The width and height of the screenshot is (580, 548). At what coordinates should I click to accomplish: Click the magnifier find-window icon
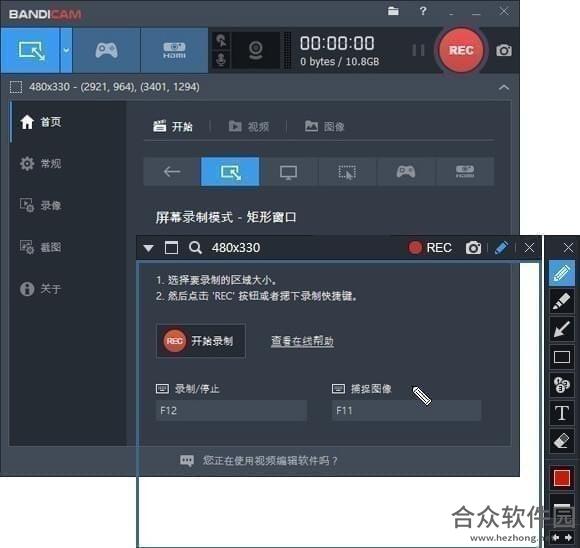click(x=195, y=248)
